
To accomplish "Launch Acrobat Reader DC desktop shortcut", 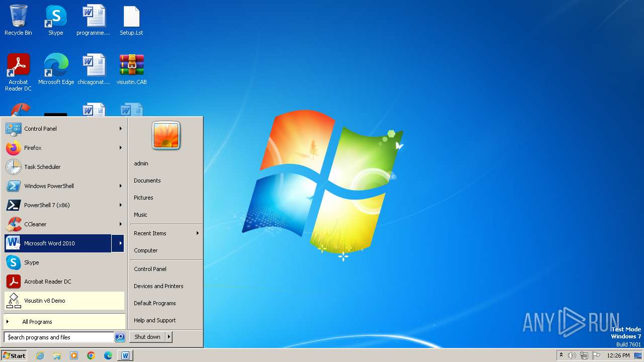I will (18, 72).
